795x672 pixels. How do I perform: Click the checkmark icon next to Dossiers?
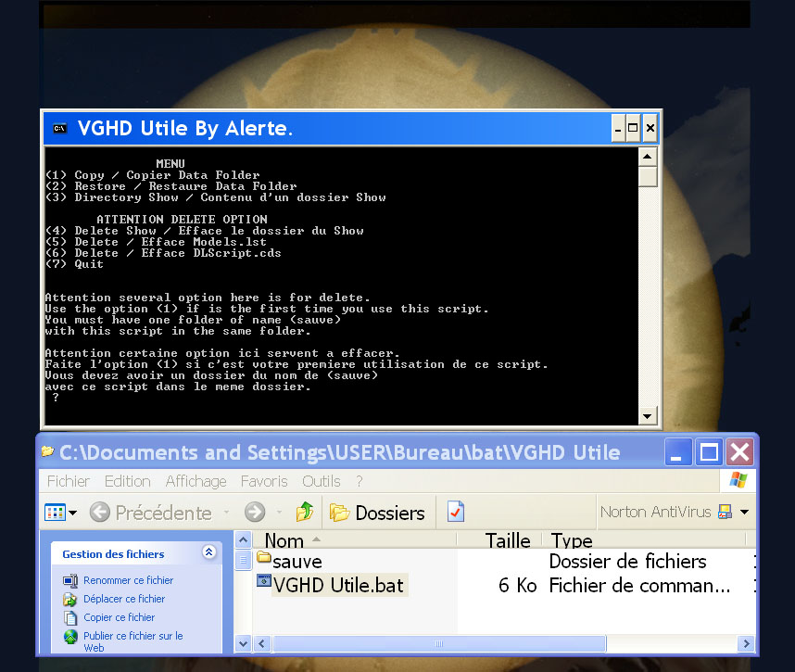pyautogui.click(x=455, y=513)
